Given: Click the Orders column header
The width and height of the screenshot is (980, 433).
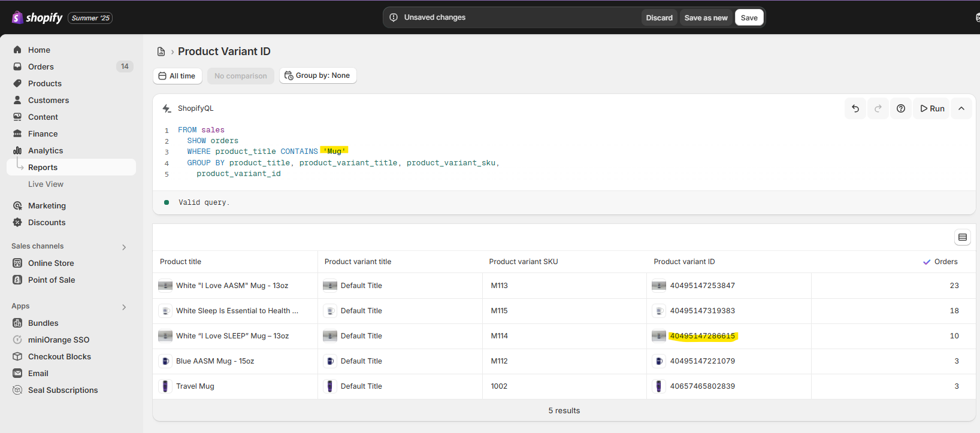Looking at the screenshot, I should coord(946,262).
